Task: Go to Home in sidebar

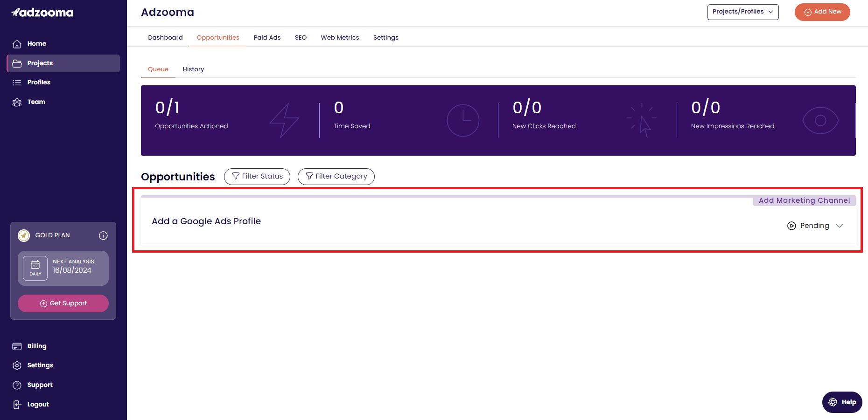Action: (63, 44)
